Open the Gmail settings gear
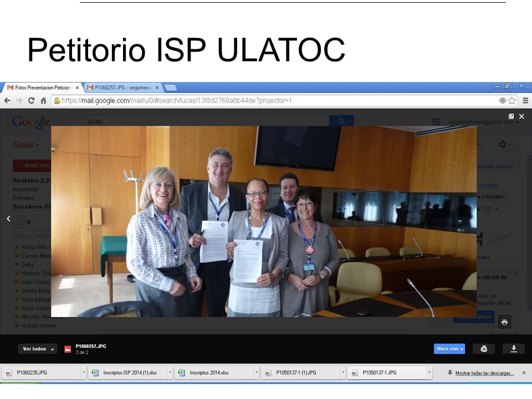Image resolution: width=532 pixels, height=399 pixels. [x=504, y=145]
